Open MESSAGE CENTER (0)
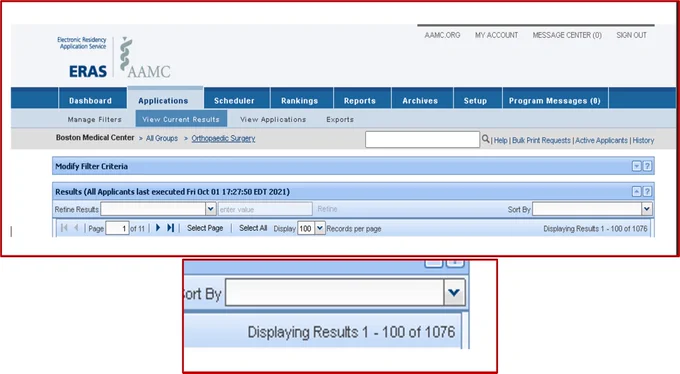Image resolution: width=680 pixels, height=374 pixels. tap(567, 35)
